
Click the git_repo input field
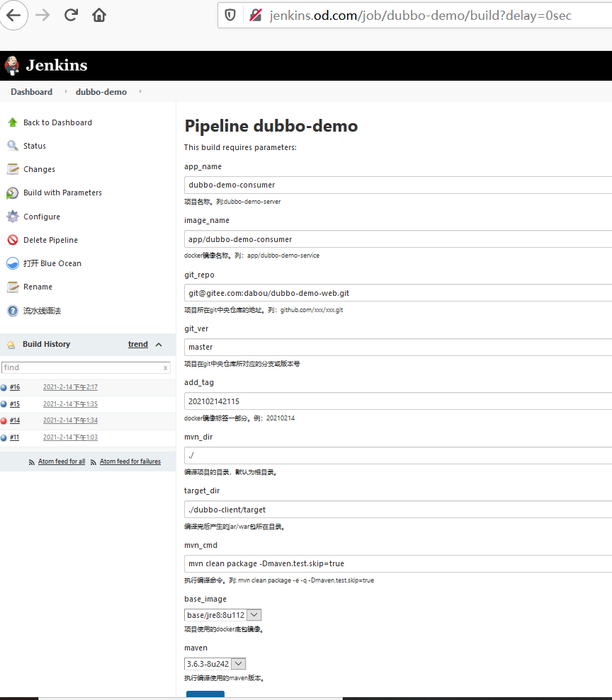pos(398,293)
